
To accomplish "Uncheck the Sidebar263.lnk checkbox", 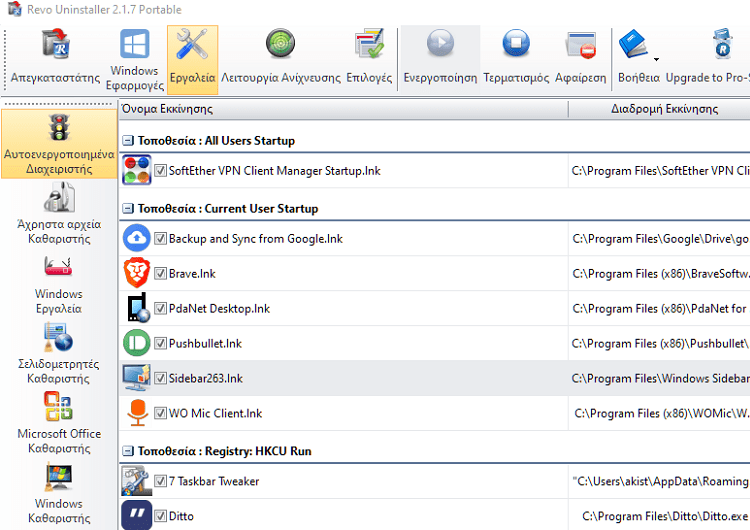I will coord(160,378).
